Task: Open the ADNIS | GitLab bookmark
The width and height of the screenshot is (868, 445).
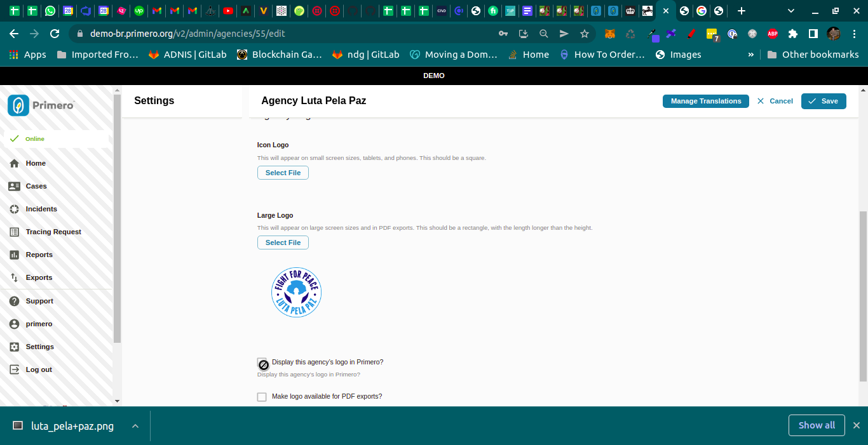Action: point(187,55)
